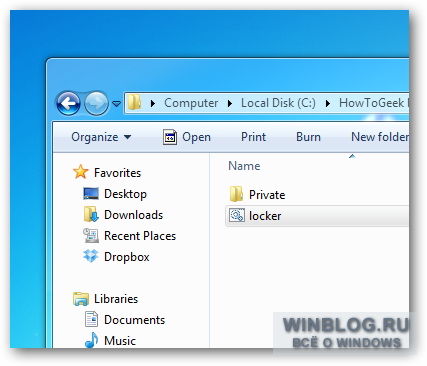Click the Dropbox icon
The height and width of the screenshot is (366, 427).
(x=91, y=256)
